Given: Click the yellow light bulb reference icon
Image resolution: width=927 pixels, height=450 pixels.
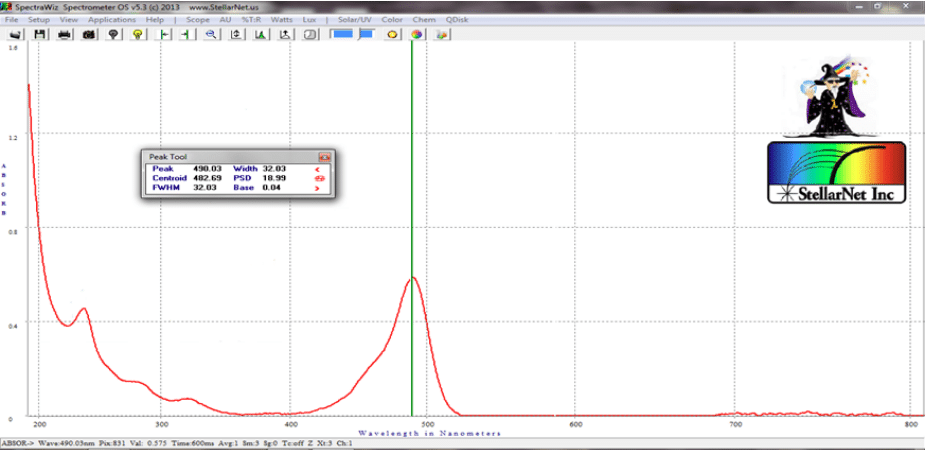Looking at the screenshot, I should click(x=138, y=34).
